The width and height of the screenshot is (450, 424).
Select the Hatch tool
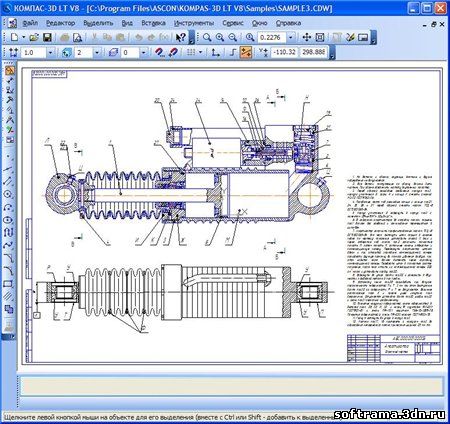9,296
